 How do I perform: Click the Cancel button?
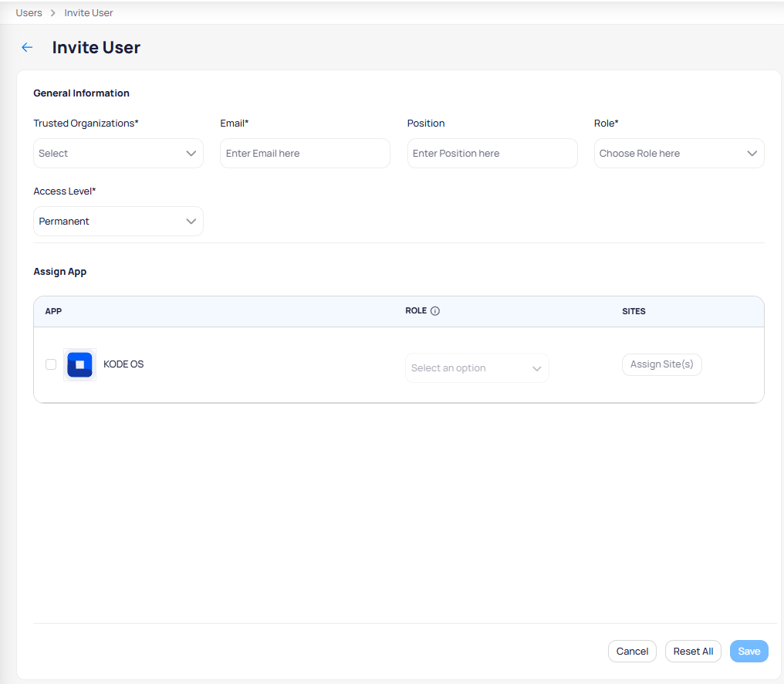(632, 651)
